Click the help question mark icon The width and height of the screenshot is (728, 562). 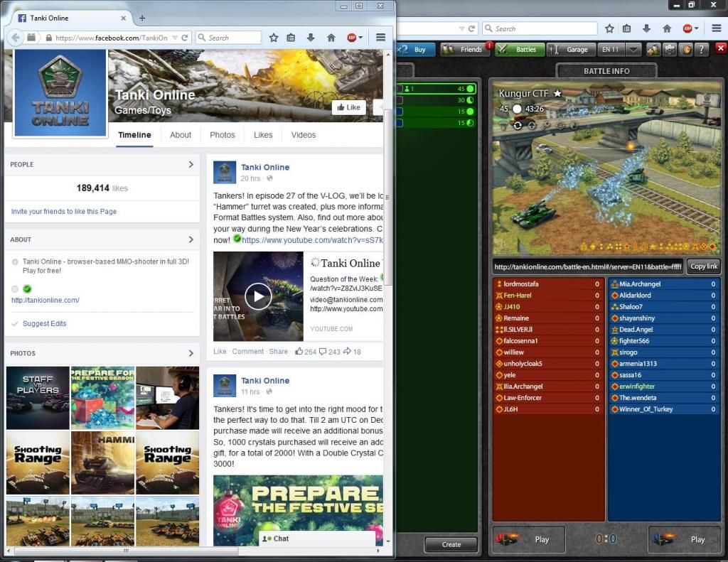pos(702,50)
